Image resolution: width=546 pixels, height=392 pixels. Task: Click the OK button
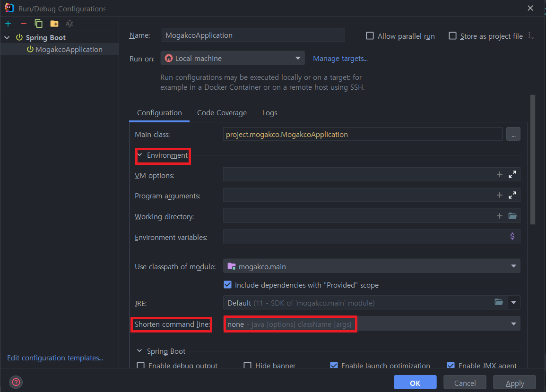tap(415, 383)
